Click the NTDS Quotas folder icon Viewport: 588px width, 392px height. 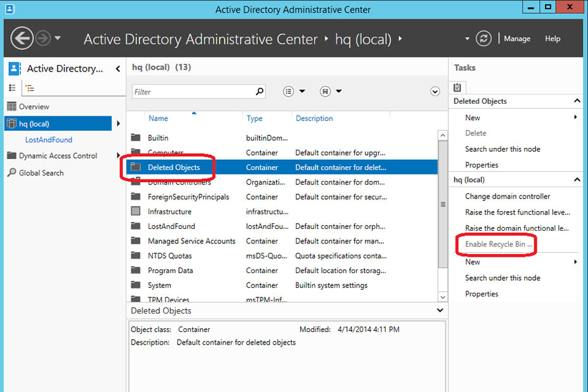coord(135,255)
